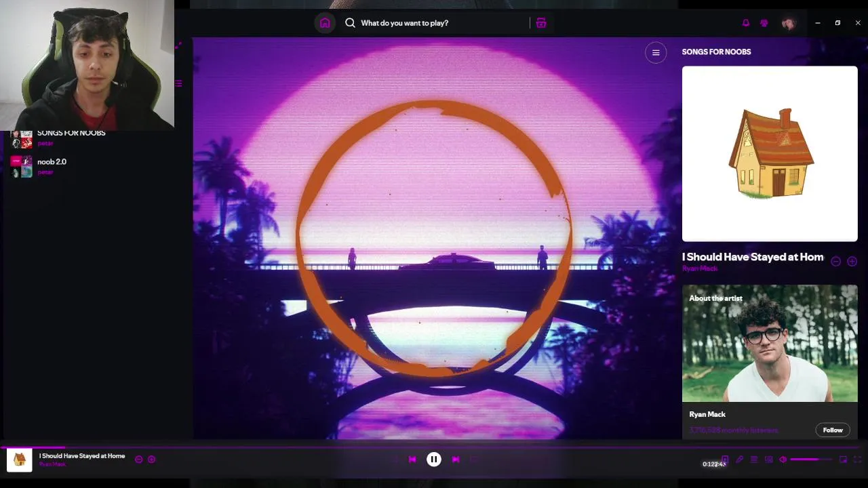Show lyrics with the microphone icon

pos(740,460)
